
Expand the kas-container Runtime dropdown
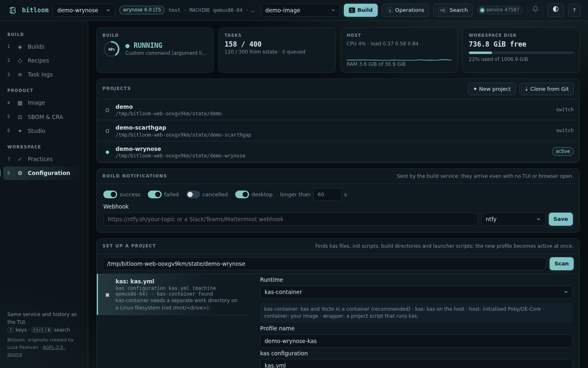[x=416, y=292]
